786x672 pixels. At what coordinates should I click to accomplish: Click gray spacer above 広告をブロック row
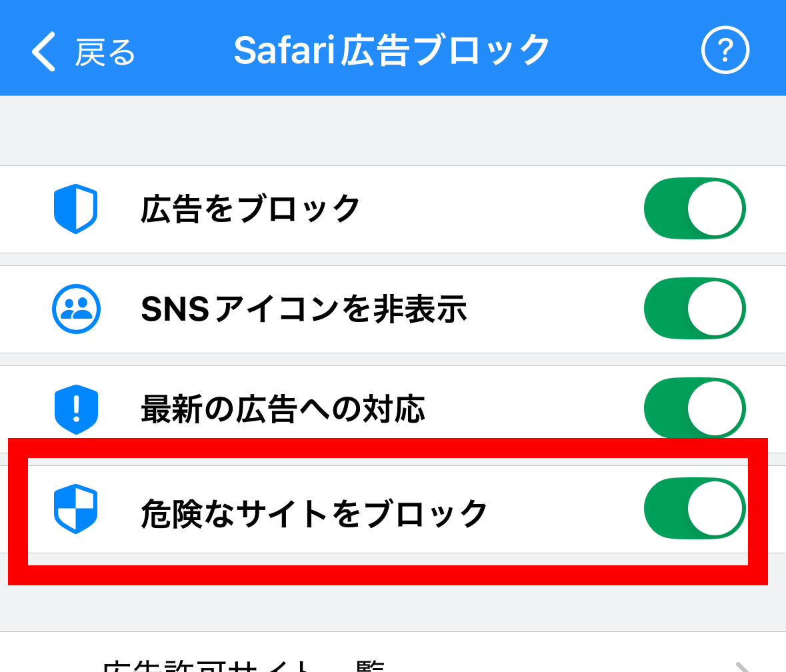pyautogui.click(x=393, y=131)
